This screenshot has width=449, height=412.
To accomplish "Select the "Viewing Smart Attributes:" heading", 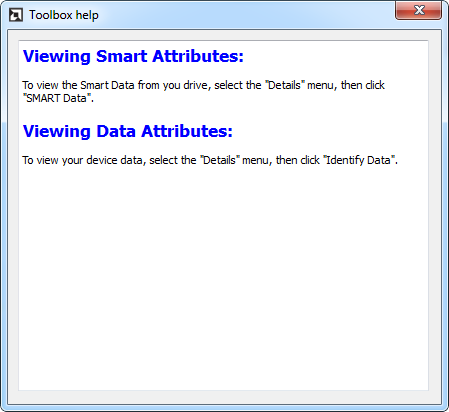I will [133, 56].
